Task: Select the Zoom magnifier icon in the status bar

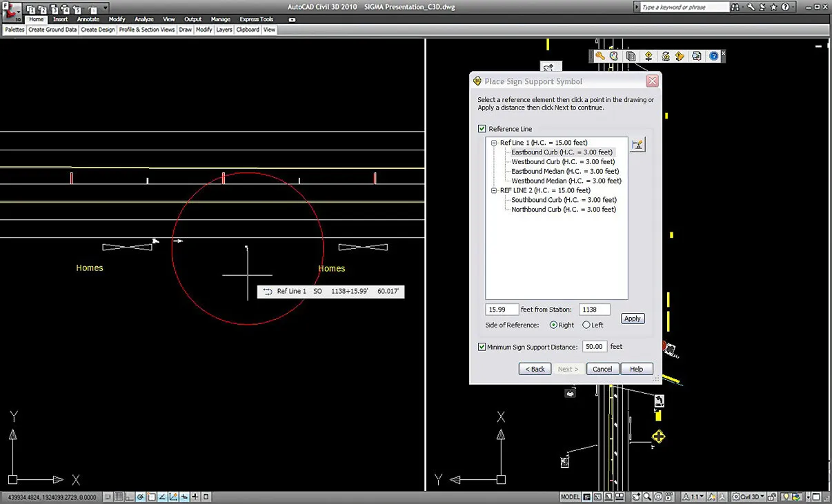Action: click(646, 496)
